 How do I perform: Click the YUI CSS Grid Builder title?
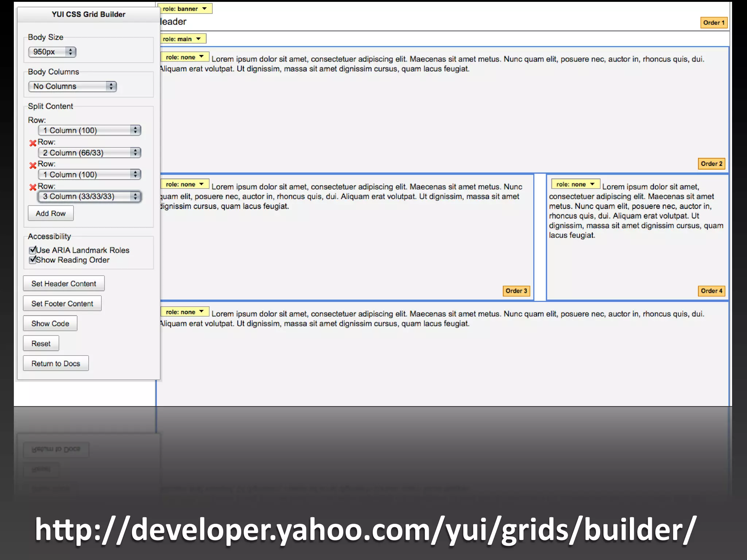click(89, 14)
